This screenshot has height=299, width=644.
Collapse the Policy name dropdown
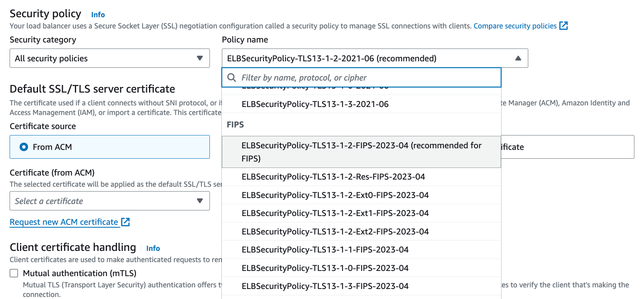click(x=375, y=58)
